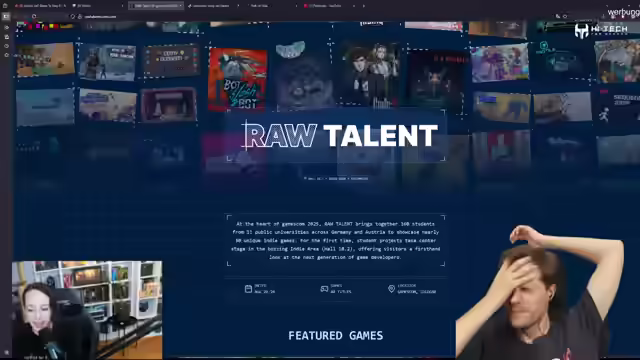Expand the active tab's dropdown arrow

180,6
